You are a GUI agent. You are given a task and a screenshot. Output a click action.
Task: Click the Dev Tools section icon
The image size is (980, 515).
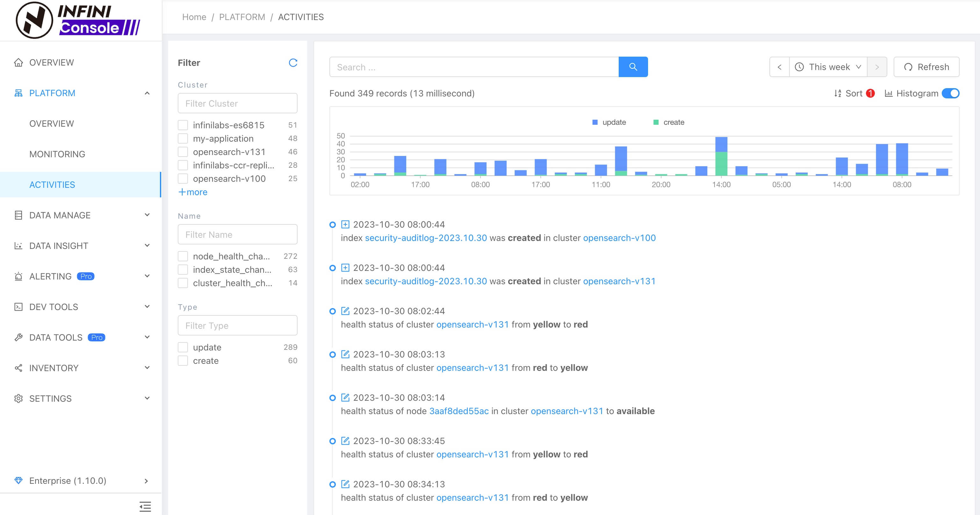pyautogui.click(x=18, y=307)
